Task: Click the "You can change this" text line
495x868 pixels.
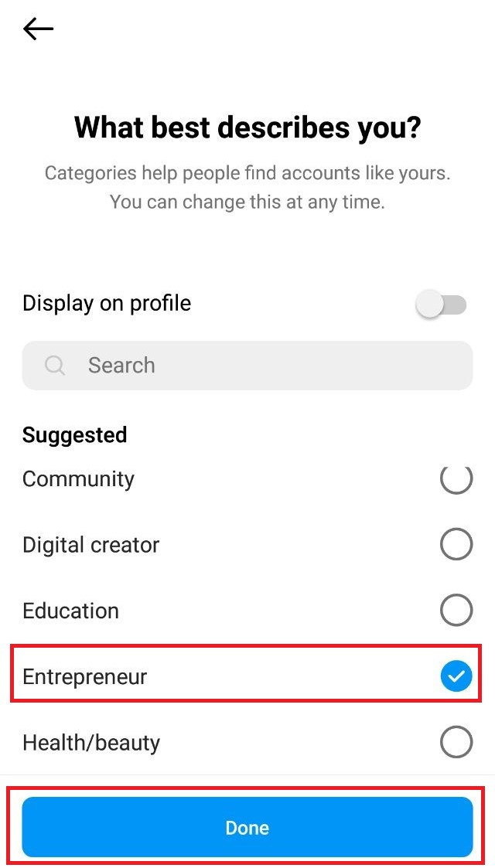Action: (x=247, y=203)
